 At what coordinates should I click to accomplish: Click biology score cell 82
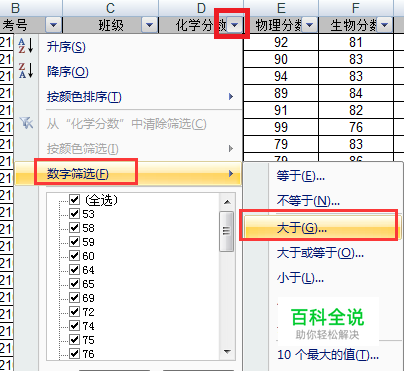[356, 110]
